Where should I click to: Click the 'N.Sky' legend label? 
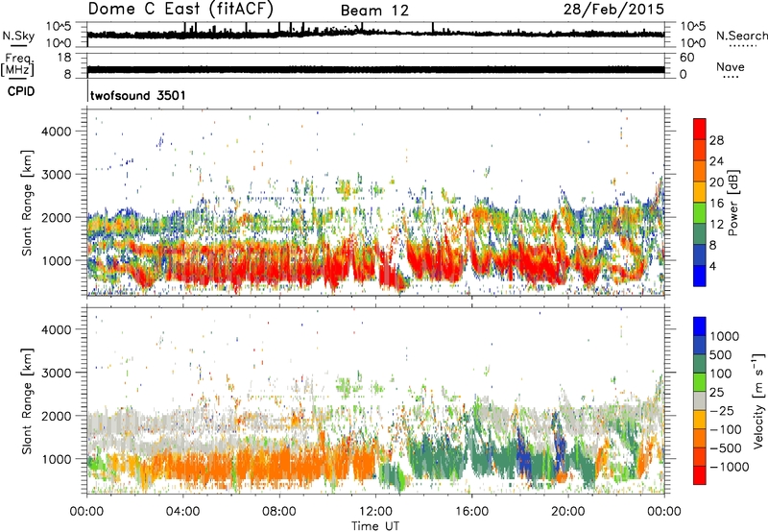[x=18, y=36]
